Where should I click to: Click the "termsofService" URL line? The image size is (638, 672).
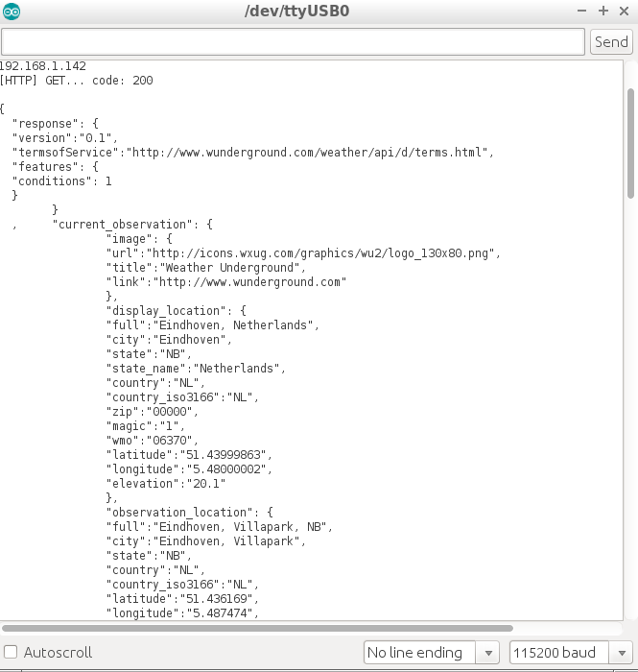tap(253, 153)
